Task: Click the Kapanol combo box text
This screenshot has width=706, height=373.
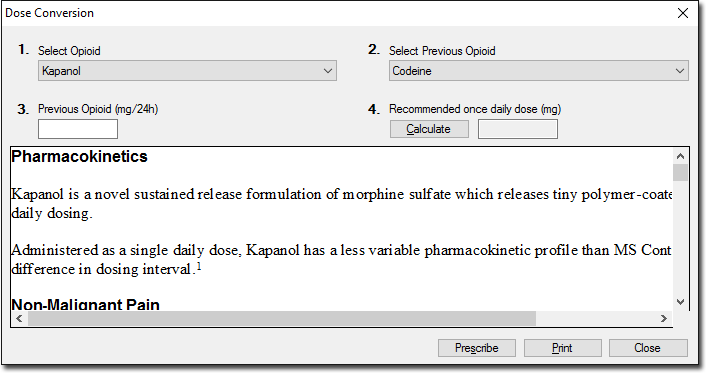Action: pyautogui.click(x=61, y=71)
